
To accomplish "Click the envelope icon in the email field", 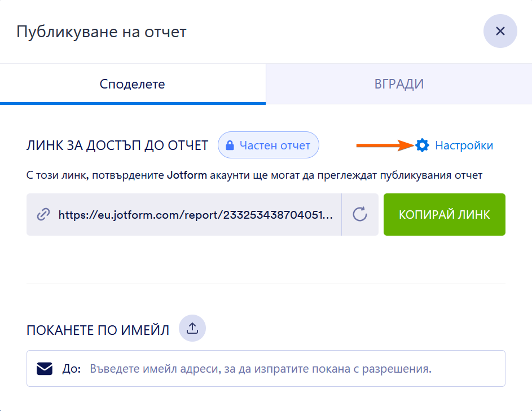I will pyautogui.click(x=45, y=369).
